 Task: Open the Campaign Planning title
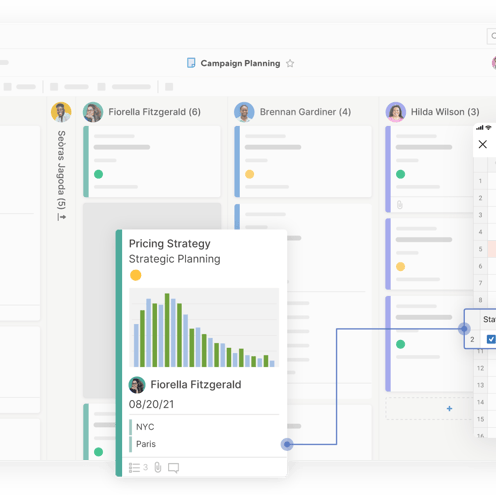point(240,63)
